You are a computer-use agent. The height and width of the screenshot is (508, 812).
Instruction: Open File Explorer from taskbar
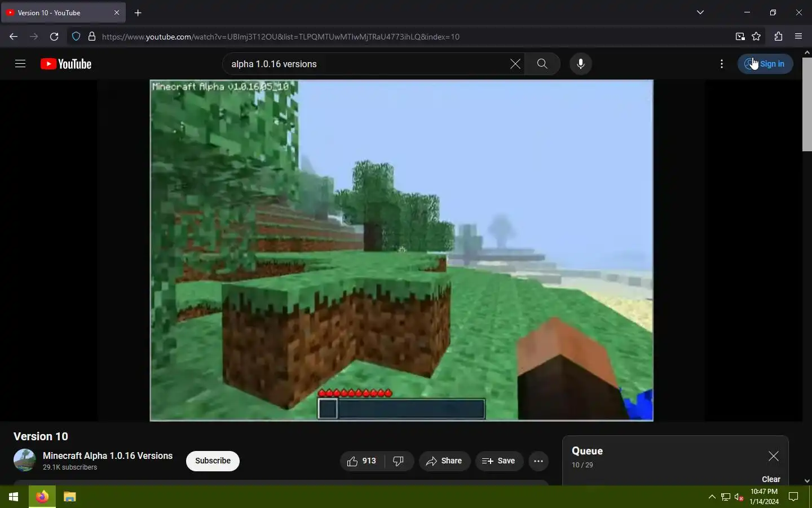[70, 497]
